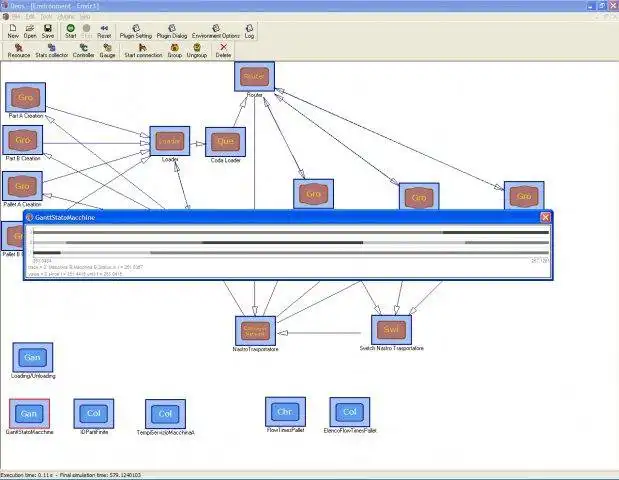Open a file with the Open icon

[x=30, y=31]
